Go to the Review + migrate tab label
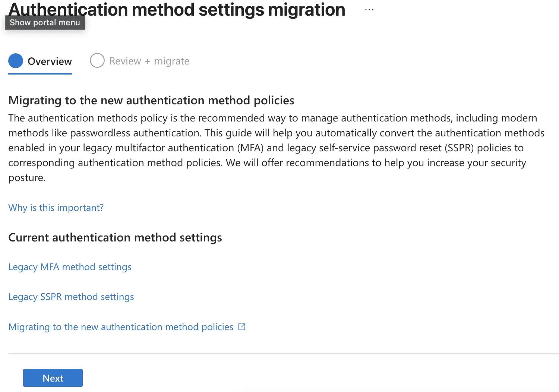Screen dimensions: 559x392 point(149,61)
